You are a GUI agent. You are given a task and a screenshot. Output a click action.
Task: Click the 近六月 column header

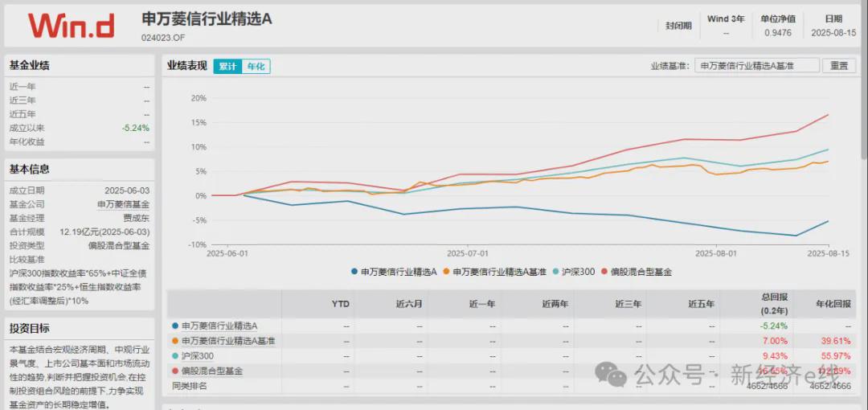tap(408, 304)
